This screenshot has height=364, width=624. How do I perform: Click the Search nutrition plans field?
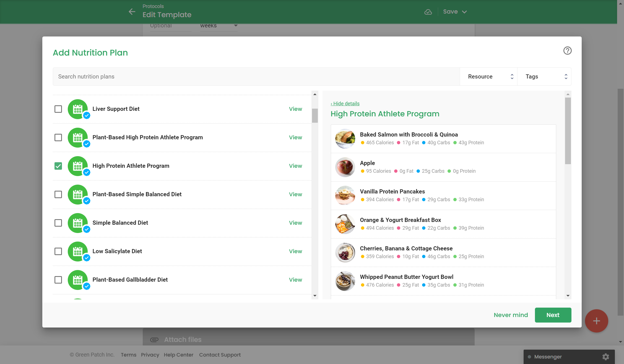coord(256,77)
